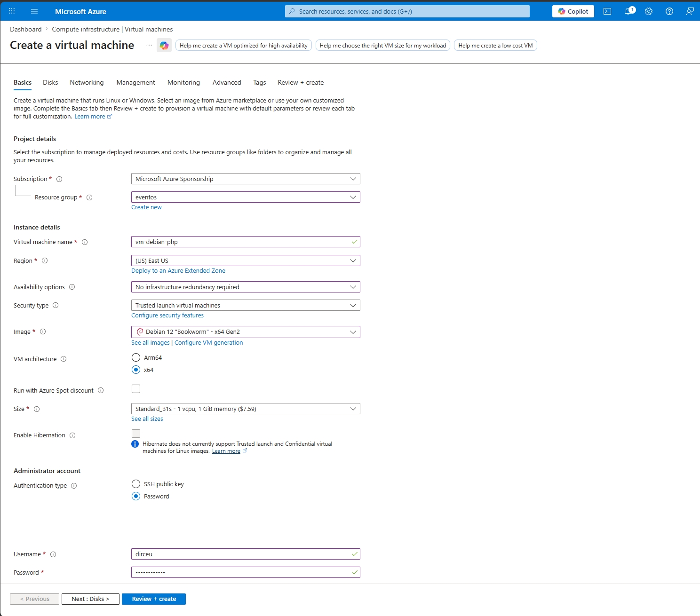
Task: Click See all images link
Action: pyautogui.click(x=151, y=343)
